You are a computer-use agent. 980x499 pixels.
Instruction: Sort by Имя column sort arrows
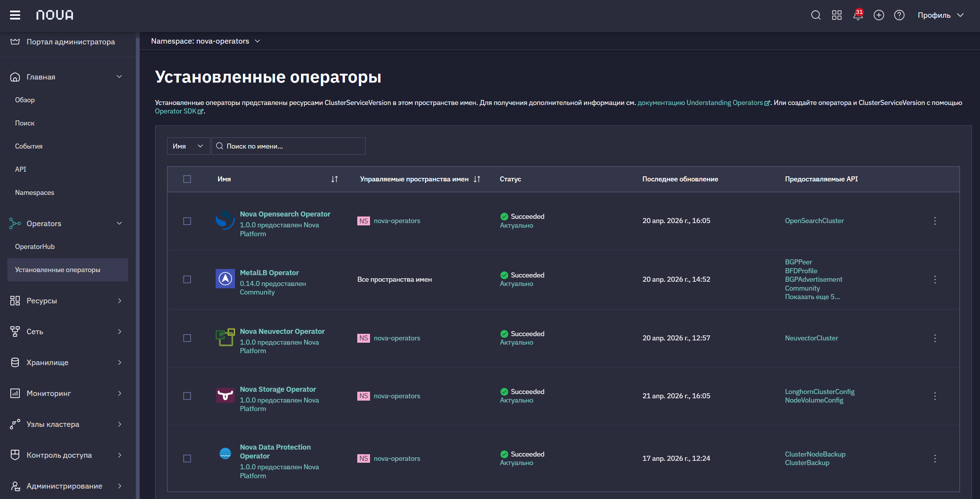pyautogui.click(x=335, y=179)
